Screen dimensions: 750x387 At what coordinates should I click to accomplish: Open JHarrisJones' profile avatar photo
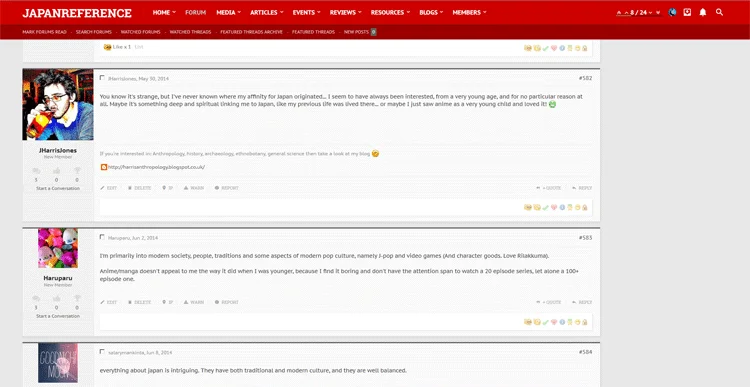[58, 104]
